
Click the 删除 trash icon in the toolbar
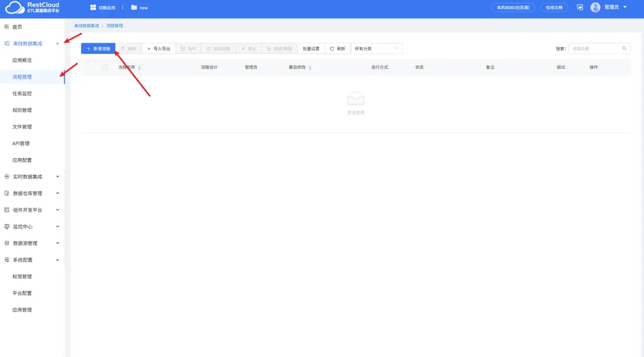click(124, 49)
